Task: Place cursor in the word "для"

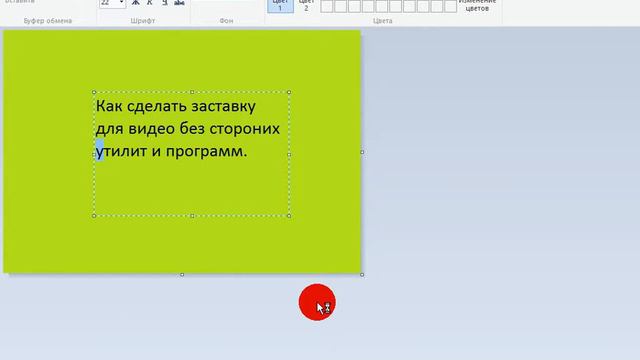Action: click(109, 129)
